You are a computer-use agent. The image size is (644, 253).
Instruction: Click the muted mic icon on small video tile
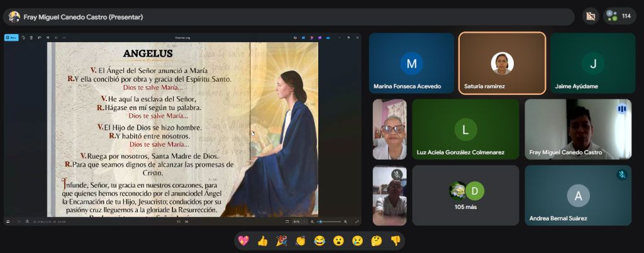(397, 174)
